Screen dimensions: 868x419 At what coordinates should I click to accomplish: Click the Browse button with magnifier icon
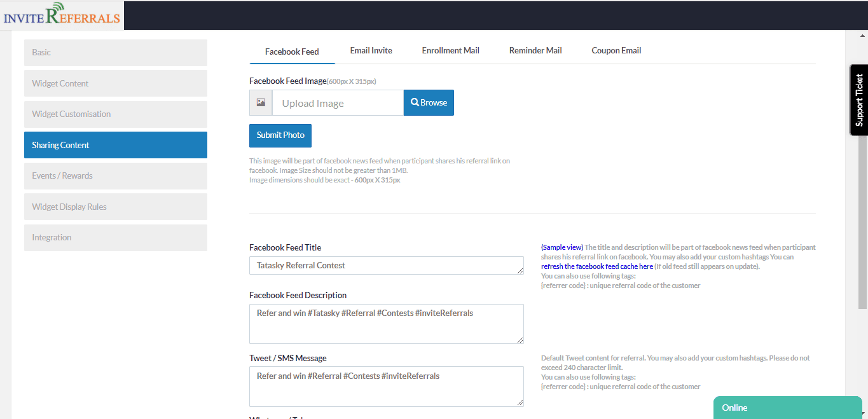tap(429, 102)
